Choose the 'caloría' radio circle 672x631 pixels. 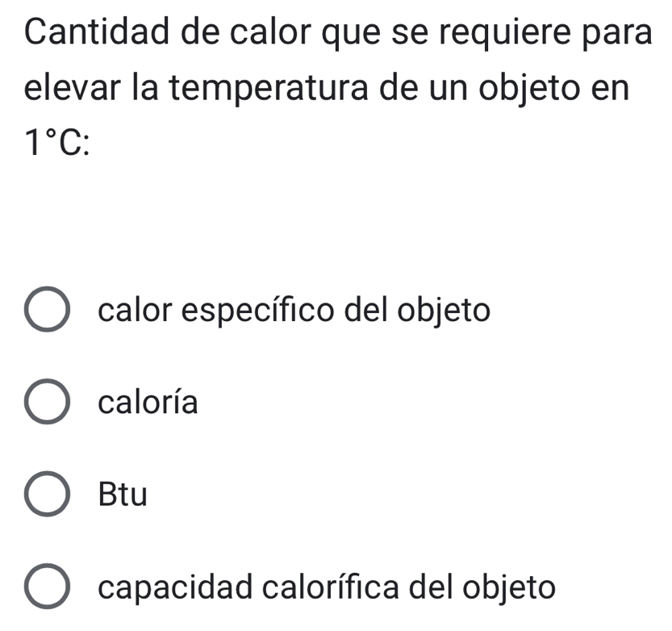47,402
